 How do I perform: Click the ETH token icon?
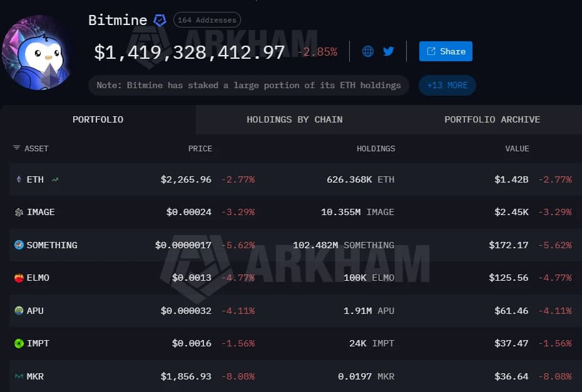19,179
